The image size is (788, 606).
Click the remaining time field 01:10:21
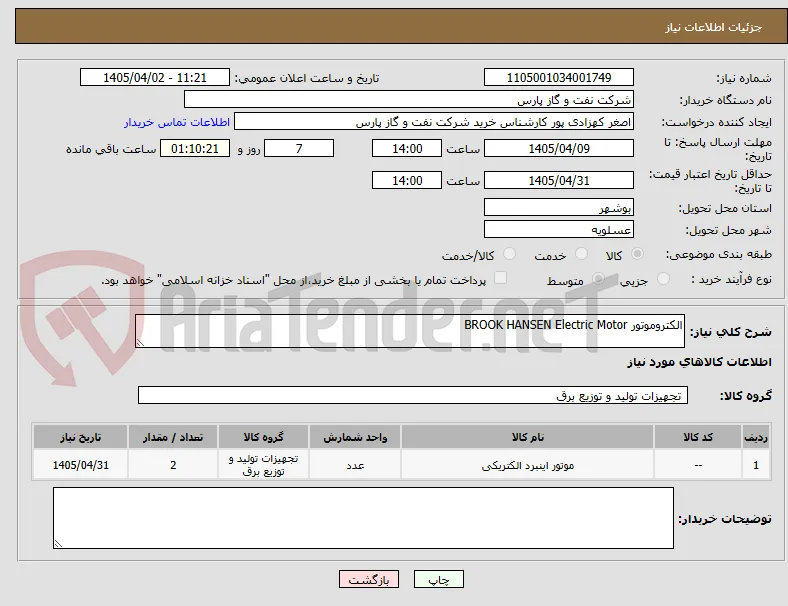click(195, 148)
